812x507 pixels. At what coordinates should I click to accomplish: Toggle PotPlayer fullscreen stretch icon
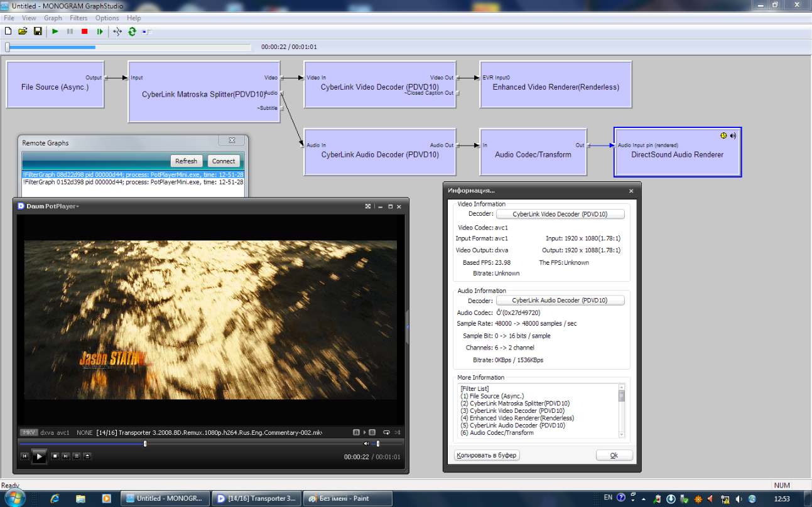click(369, 206)
